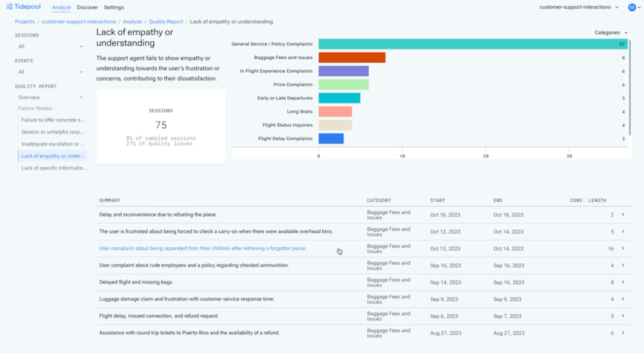Open the Settings tab
Screen dimensions: 644x353
[x=114, y=7]
